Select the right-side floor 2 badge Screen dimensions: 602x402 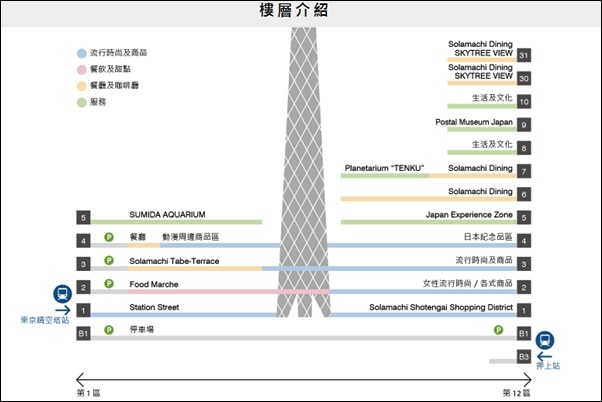(524, 287)
